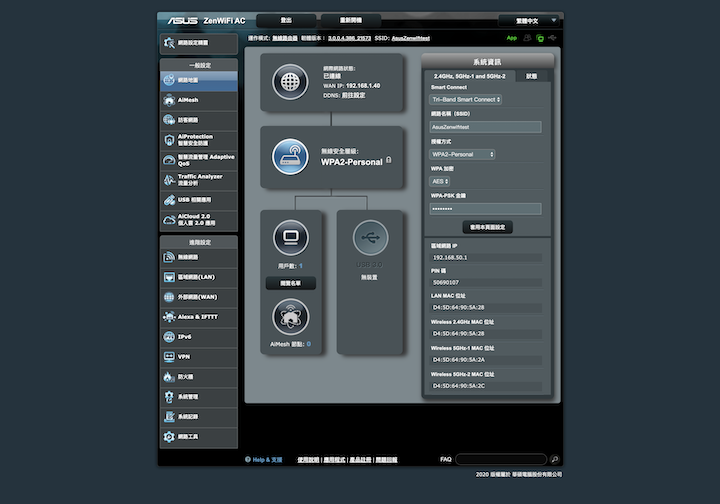Click the USB status icon in header
This screenshot has width=720, height=504.
(552, 38)
